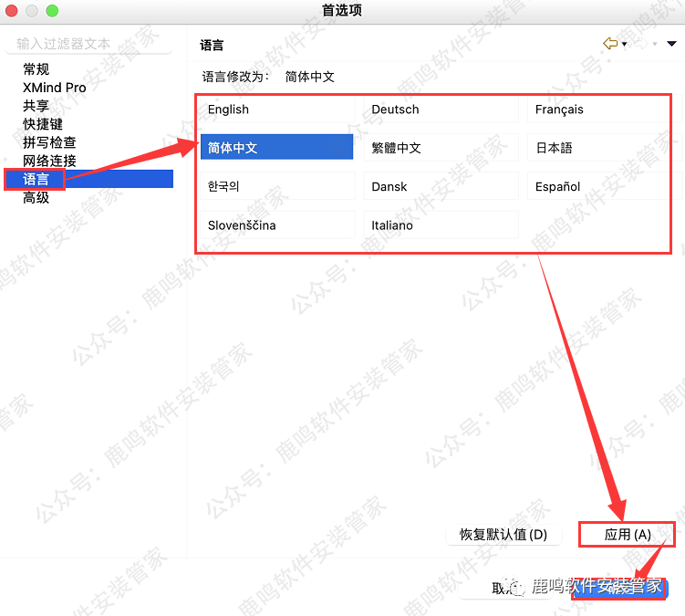The image size is (685, 616).
Task: Pick 繁體中文 language option
Action: click(x=441, y=148)
